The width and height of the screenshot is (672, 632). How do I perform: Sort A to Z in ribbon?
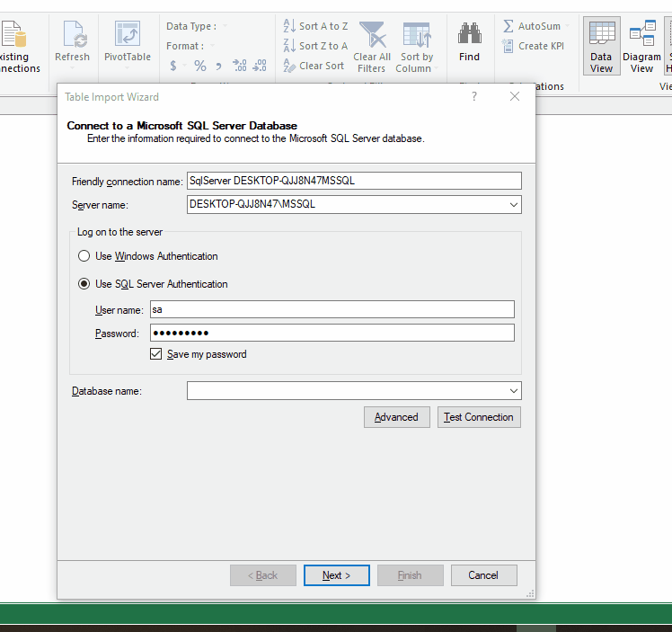(x=315, y=26)
